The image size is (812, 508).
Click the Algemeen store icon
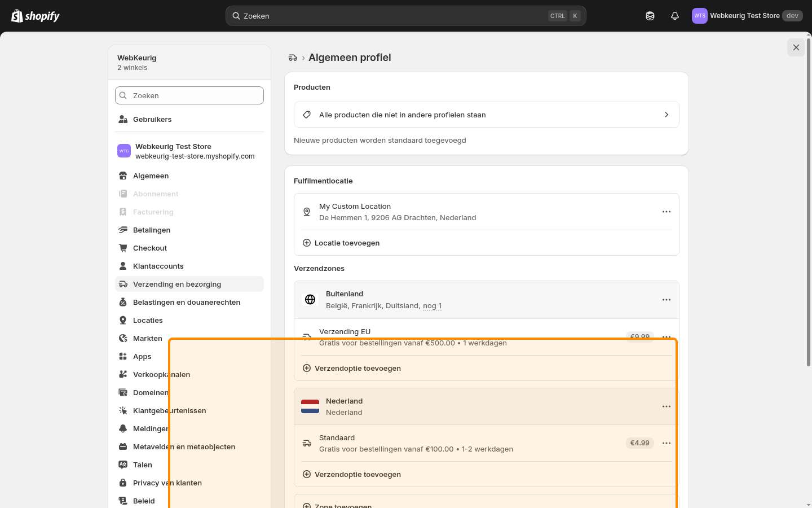pos(123,176)
